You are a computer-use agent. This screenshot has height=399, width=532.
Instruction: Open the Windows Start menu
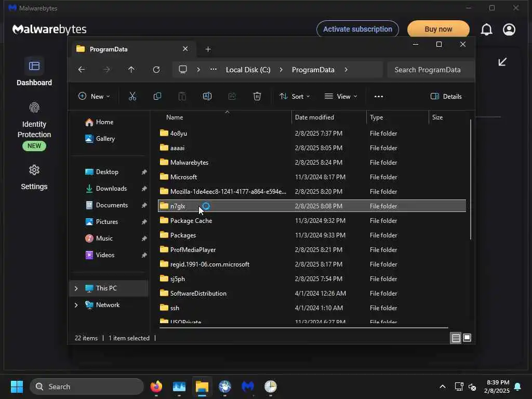(x=17, y=387)
